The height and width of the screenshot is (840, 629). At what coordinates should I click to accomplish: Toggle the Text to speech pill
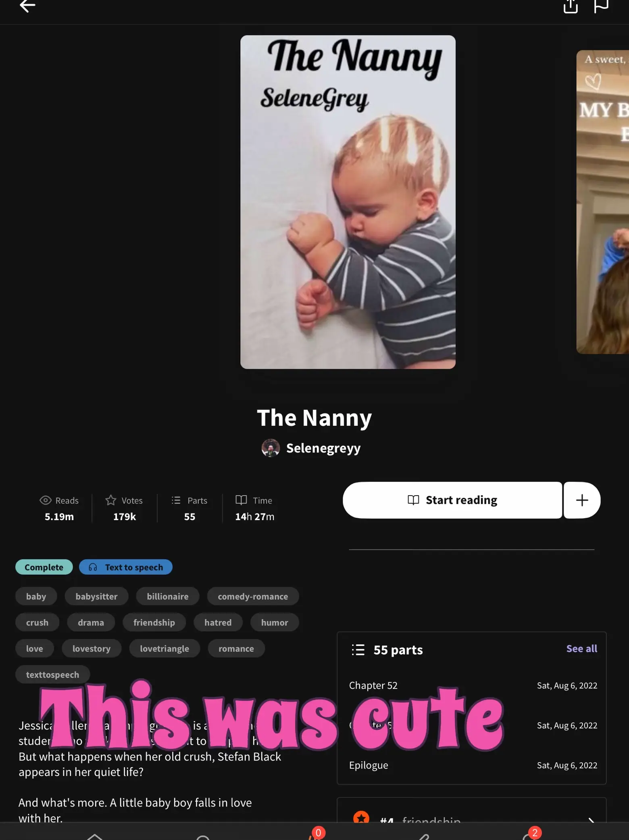tap(126, 567)
